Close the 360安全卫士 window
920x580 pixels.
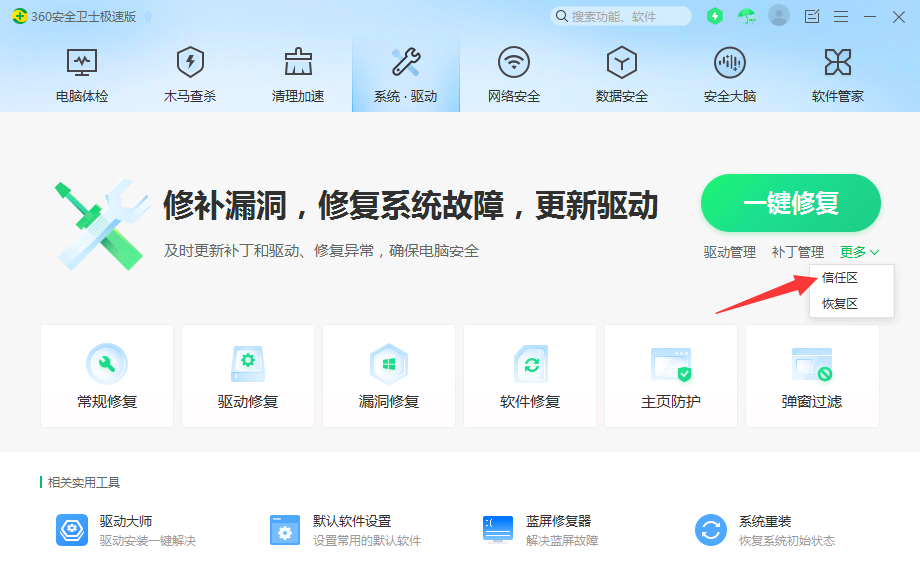tap(898, 16)
